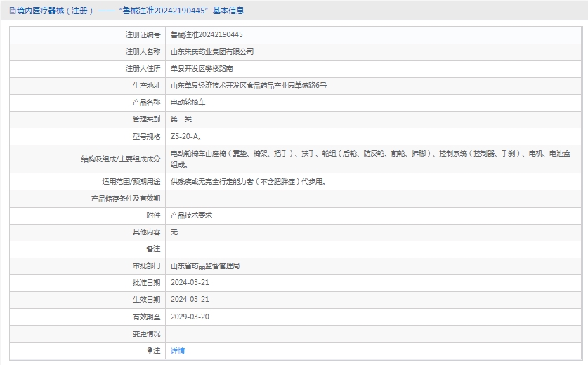
Task: Click the expiry date 2029-03-20
Action: (x=190, y=317)
